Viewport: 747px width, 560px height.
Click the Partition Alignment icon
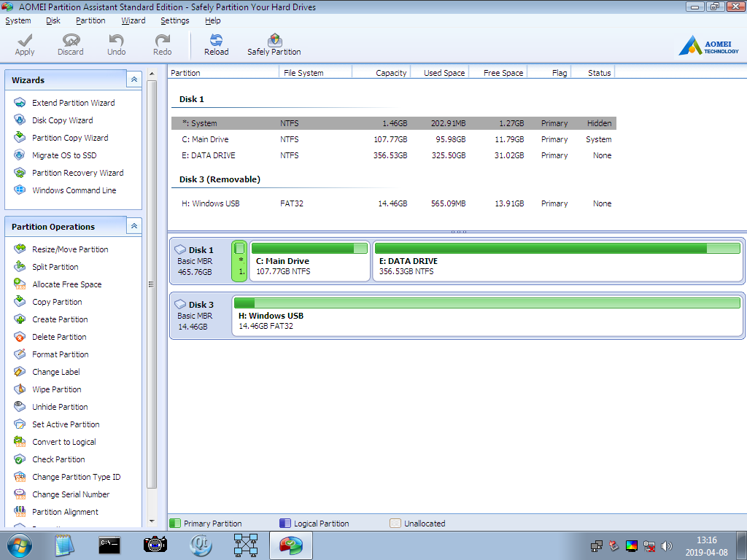(20, 512)
